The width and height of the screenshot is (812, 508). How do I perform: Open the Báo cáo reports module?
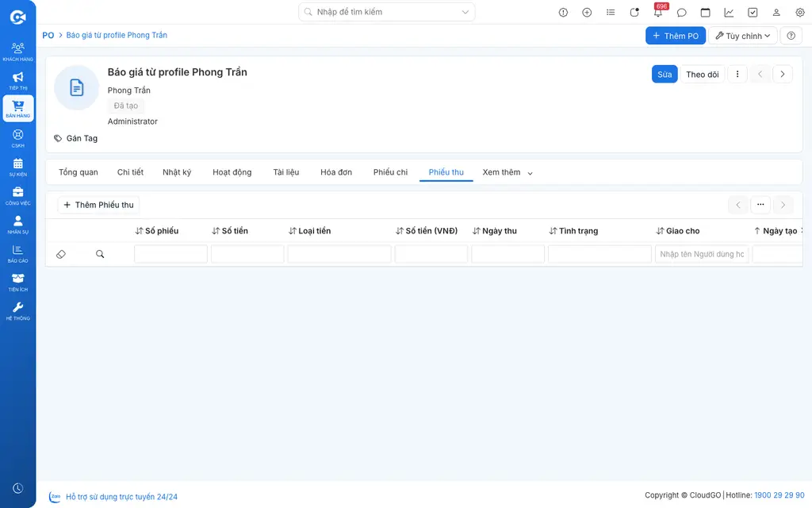17,253
